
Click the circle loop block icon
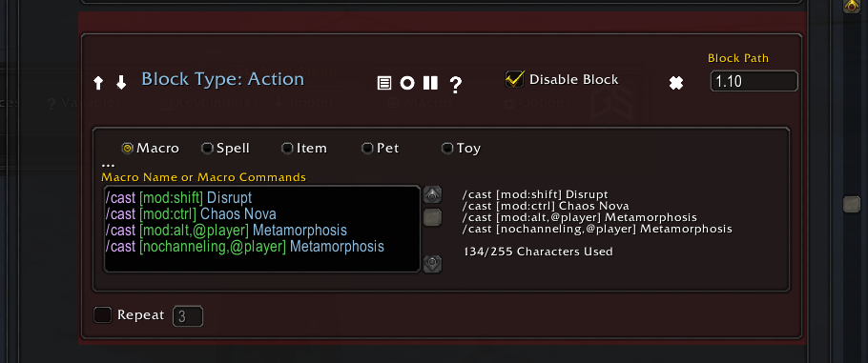click(x=407, y=83)
